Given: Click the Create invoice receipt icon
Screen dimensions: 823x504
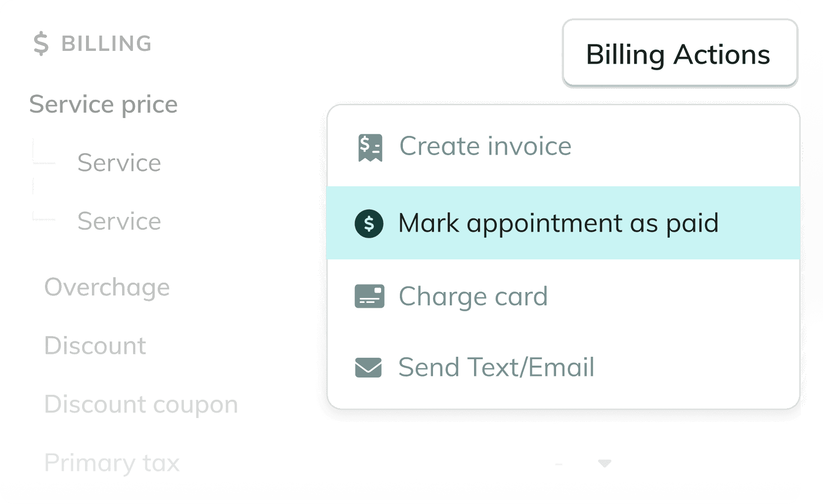Looking at the screenshot, I should pos(370,147).
